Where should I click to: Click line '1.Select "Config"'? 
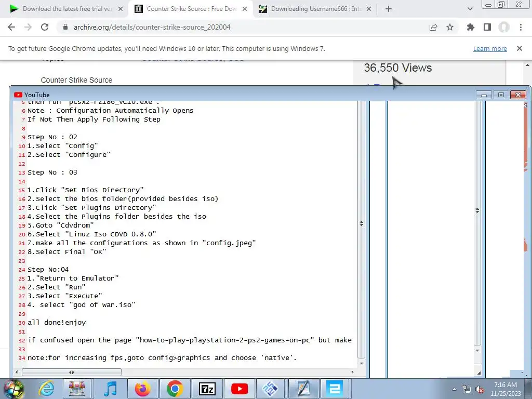[x=63, y=146]
